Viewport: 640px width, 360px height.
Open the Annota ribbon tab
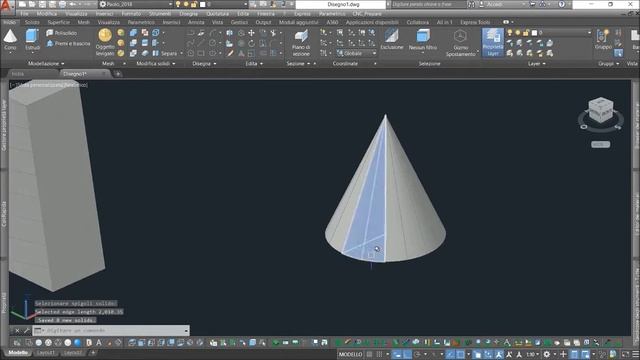tap(196, 22)
